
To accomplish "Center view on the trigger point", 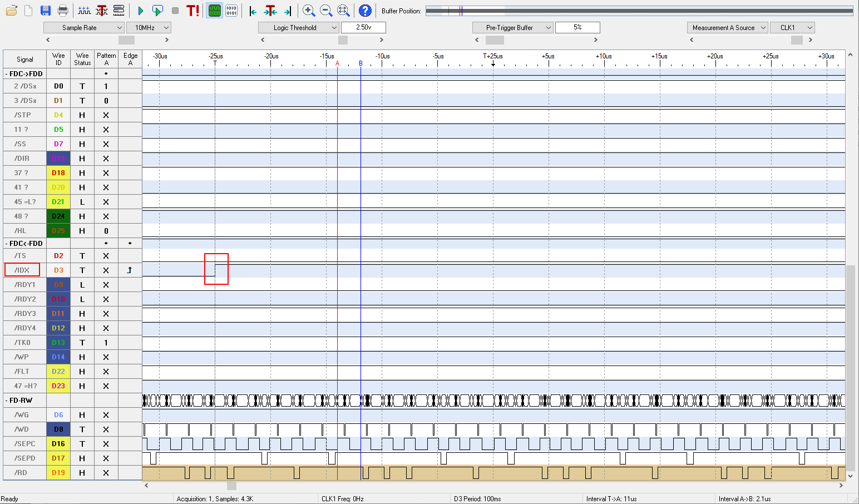I will [x=270, y=11].
